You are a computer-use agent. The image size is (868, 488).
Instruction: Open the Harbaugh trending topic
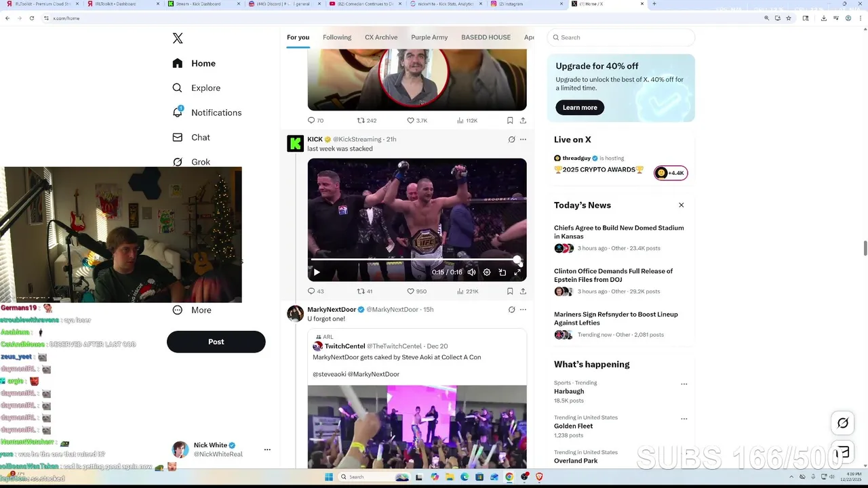click(569, 391)
